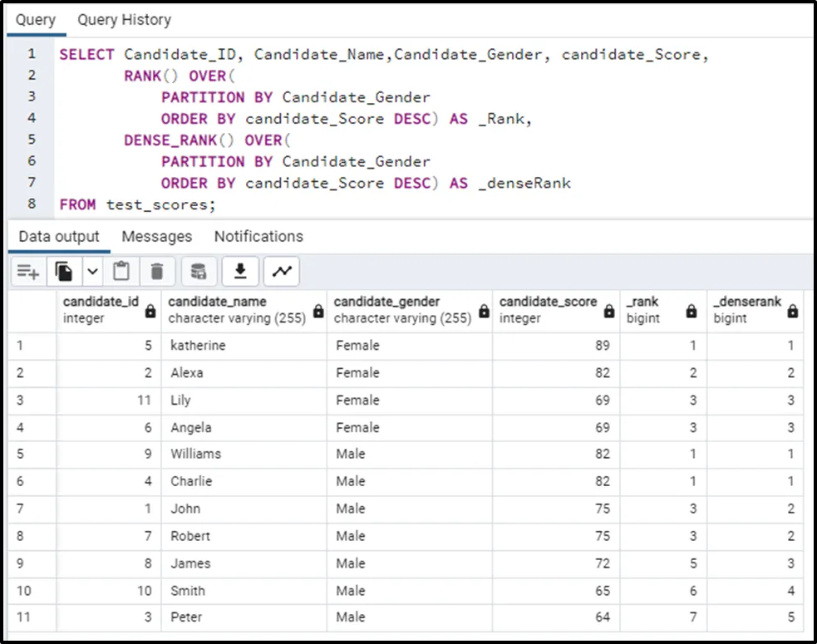Screen dimensions: 817x644
Task: Select the Data output tab
Action: (x=58, y=237)
